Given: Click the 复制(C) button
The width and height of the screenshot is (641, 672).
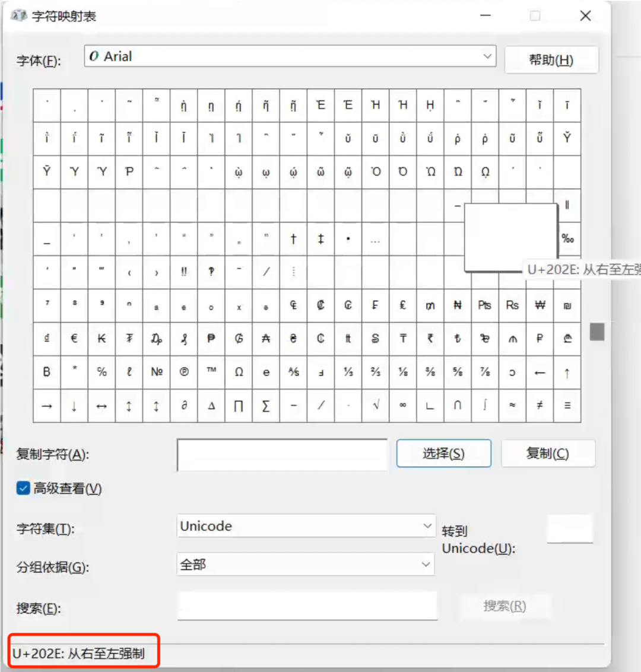Looking at the screenshot, I should click(548, 453).
